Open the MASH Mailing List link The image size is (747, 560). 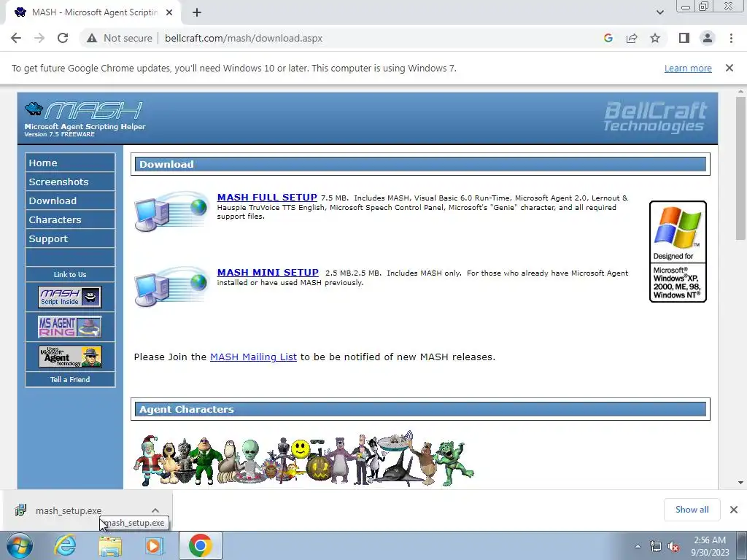(253, 357)
